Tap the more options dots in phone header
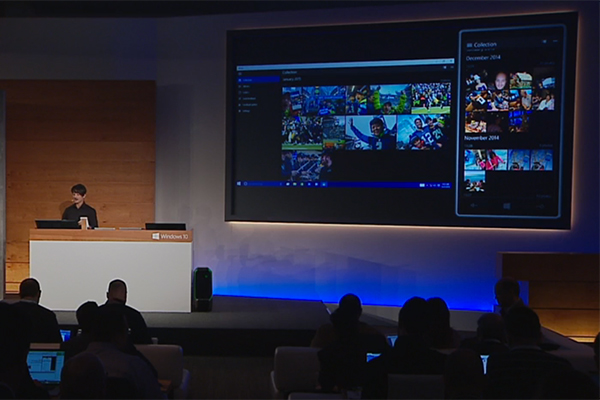The width and height of the screenshot is (600, 400). click(x=555, y=41)
